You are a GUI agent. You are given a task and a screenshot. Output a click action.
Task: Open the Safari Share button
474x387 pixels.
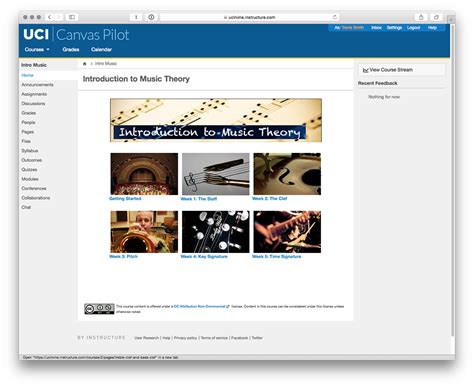tap(421, 17)
